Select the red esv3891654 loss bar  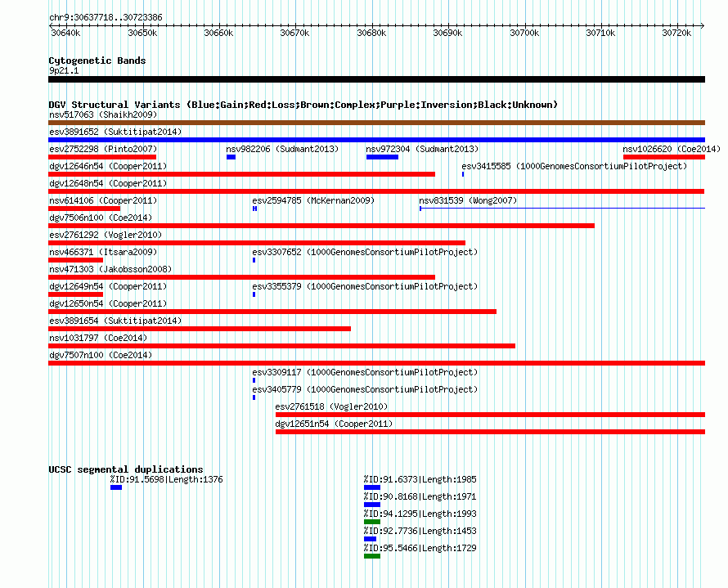pos(200,329)
